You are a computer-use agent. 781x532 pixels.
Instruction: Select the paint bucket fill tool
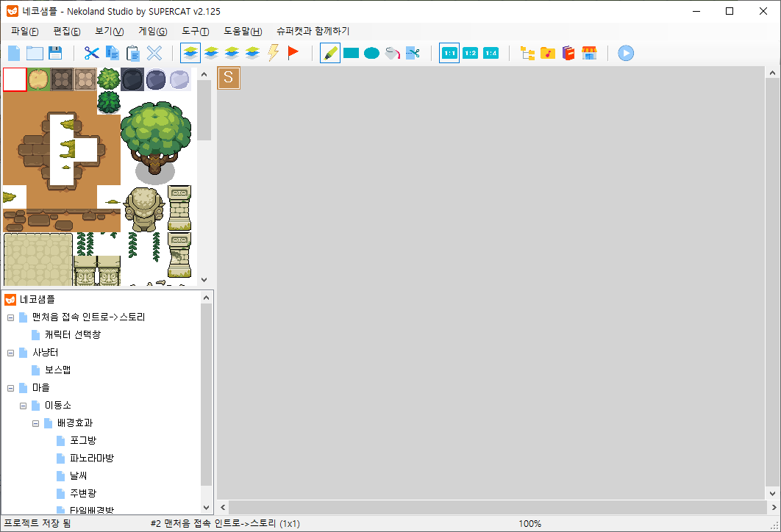coord(393,53)
